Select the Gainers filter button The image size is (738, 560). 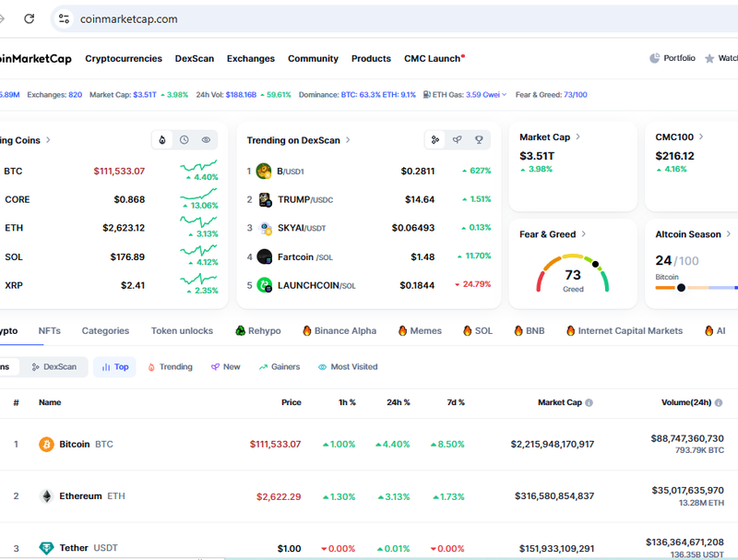(x=280, y=367)
